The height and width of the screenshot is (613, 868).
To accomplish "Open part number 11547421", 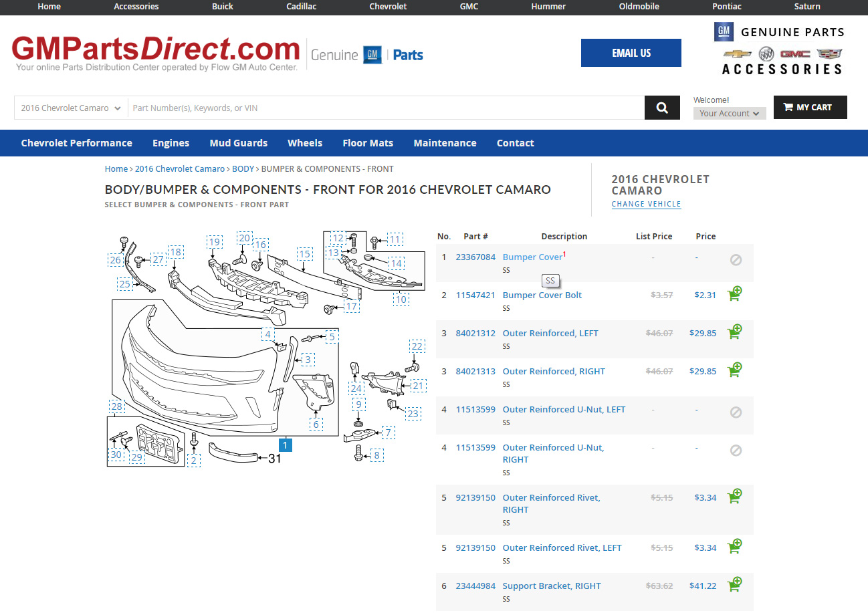I will (475, 295).
